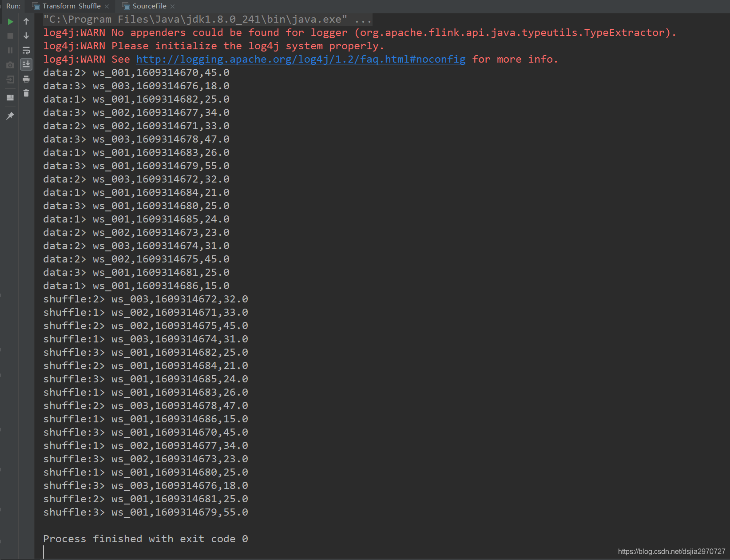Click line 'shuffle:3> ws_001,1609314685,24.0'
Image resolution: width=730 pixels, height=560 pixels.
click(x=146, y=379)
